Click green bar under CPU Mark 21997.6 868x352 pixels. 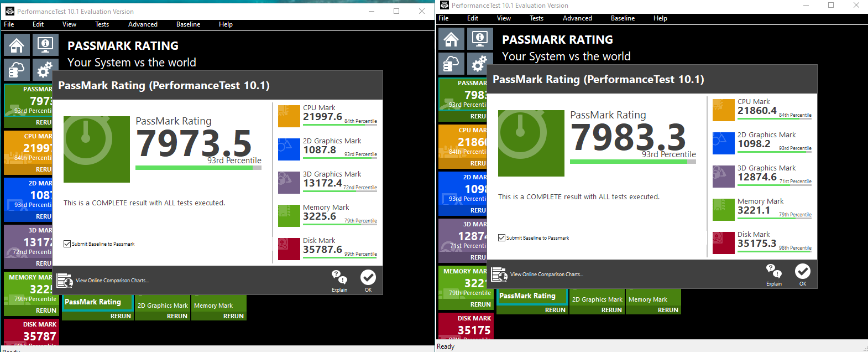(340, 126)
